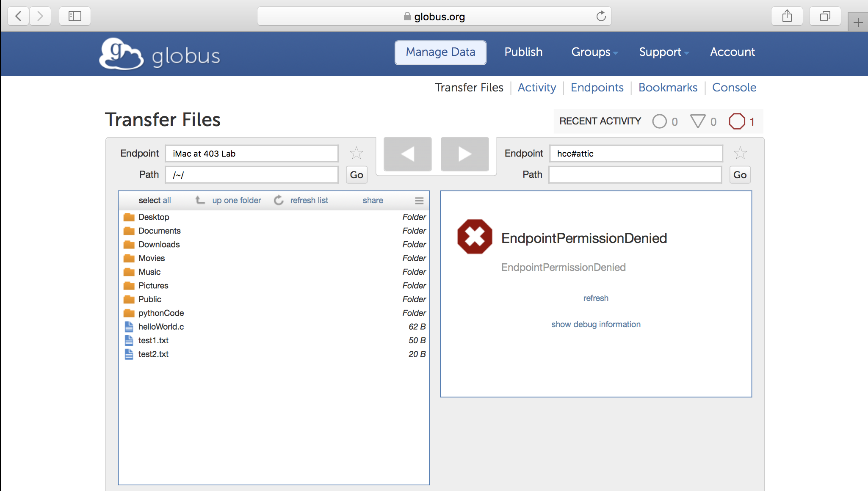Viewport: 868px width, 491px height.
Task: Click the paused tasks triangle indicator
Action: [x=698, y=121]
